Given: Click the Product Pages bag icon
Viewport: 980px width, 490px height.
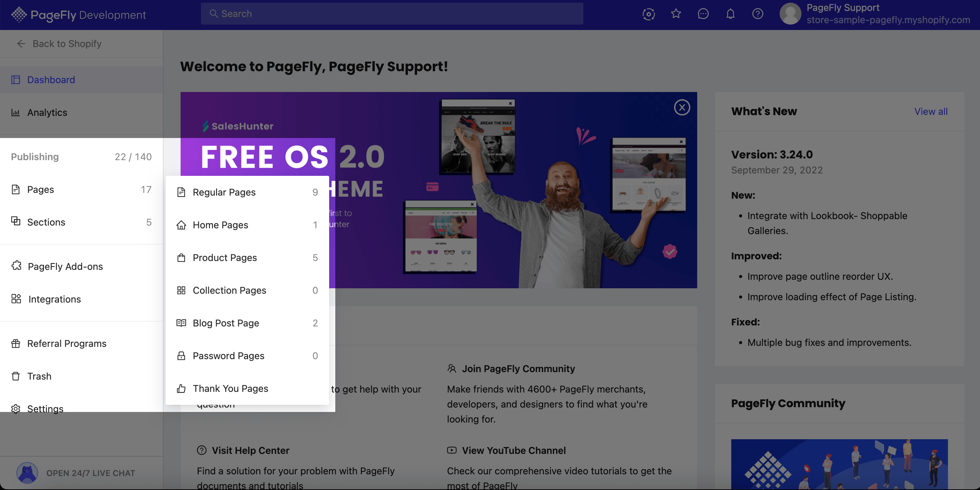Looking at the screenshot, I should coord(182,258).
